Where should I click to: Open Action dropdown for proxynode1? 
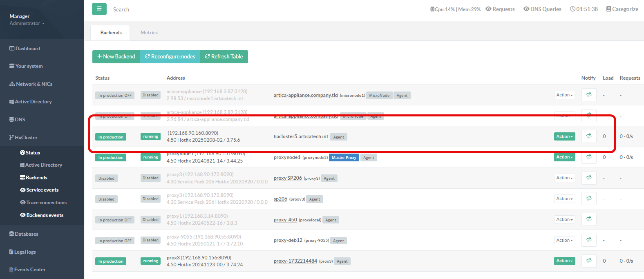coord(564,157)
